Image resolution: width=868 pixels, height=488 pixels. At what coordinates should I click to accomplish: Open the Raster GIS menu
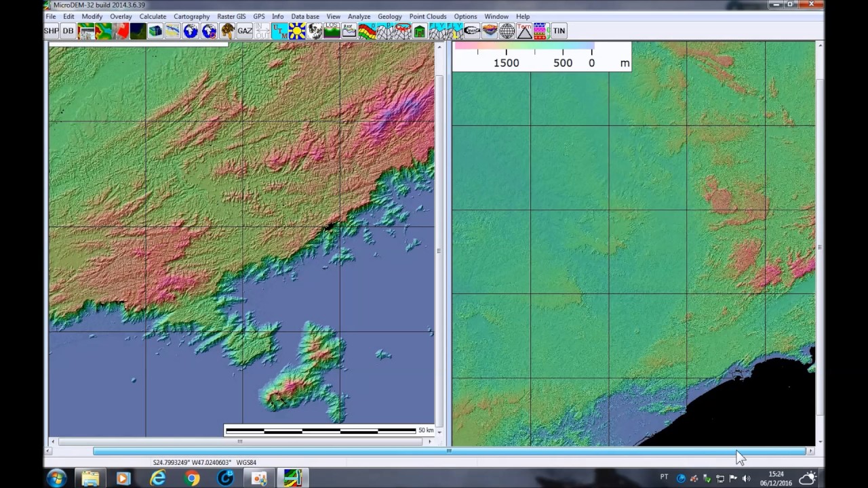231,16
